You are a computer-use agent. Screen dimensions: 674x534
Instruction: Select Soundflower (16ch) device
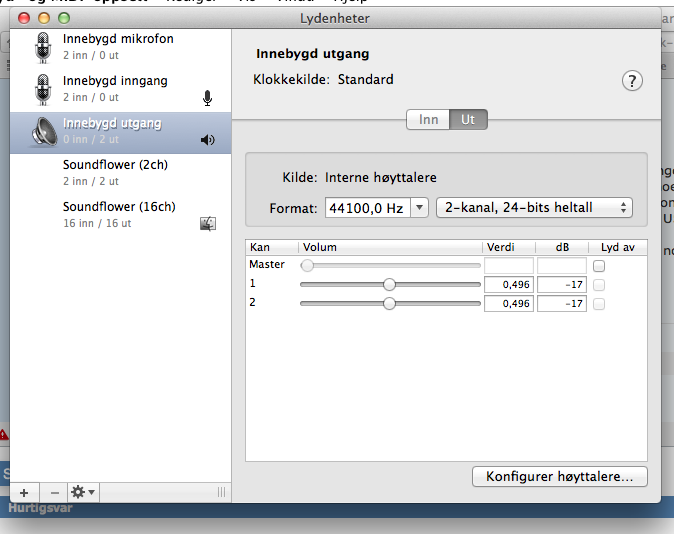[x=120, y=215]
